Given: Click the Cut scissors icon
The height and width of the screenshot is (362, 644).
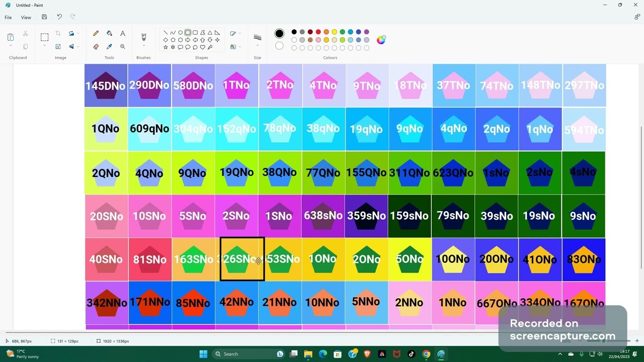Looking at the screenshot, I should click(25, 34).
